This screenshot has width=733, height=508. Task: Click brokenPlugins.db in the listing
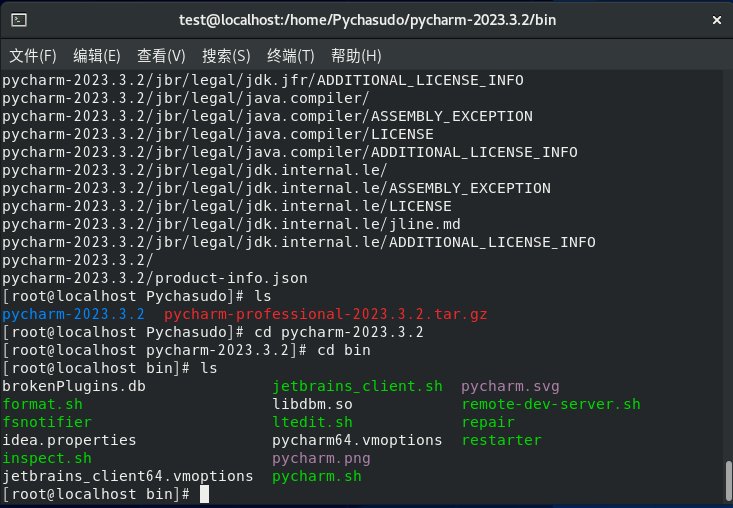[74, 386]
